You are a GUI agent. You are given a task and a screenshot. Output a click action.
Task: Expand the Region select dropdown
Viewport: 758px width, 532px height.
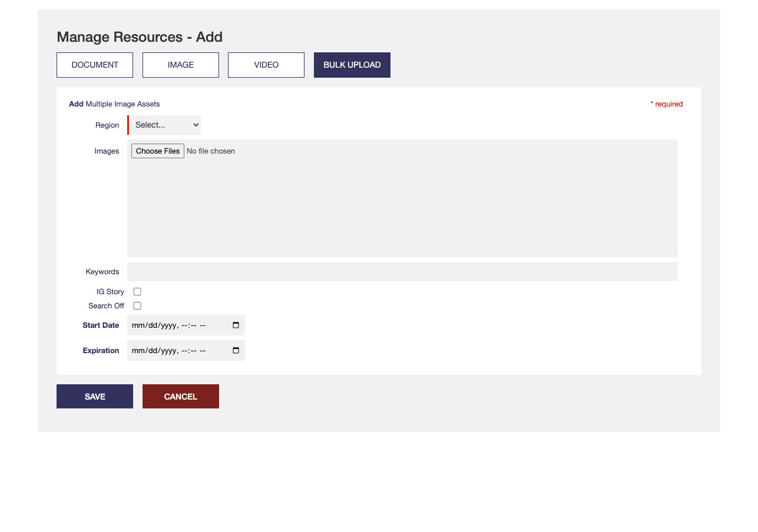coord(165,125)
